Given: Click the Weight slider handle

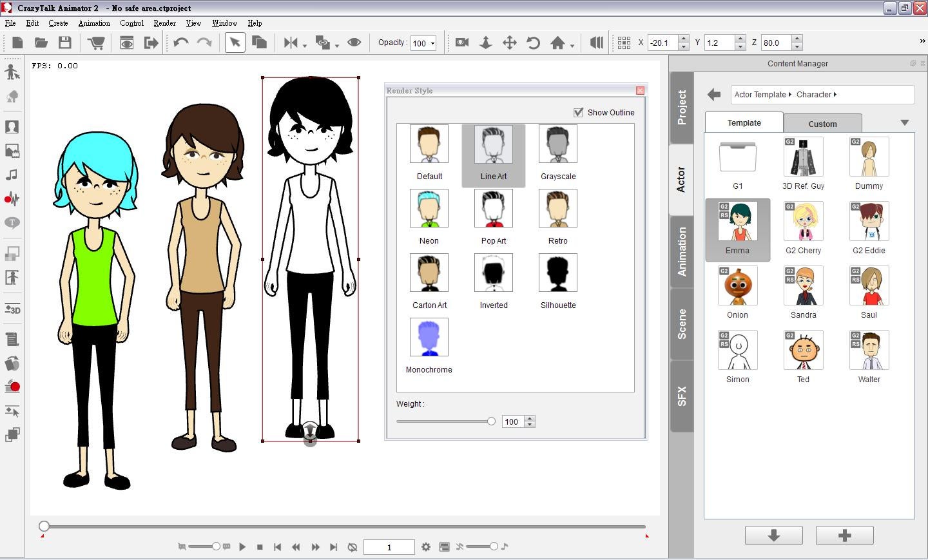Looking at the screenshot, I should [x=491, y=421].
